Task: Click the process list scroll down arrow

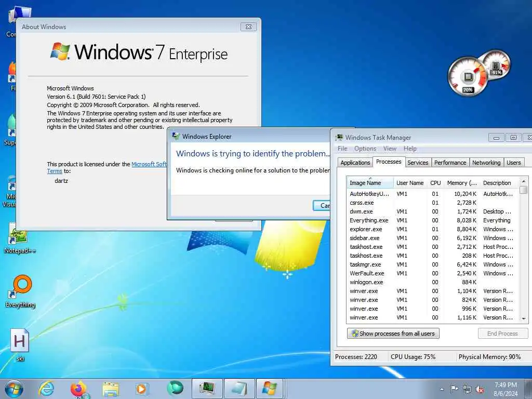Action: [524, 318]
